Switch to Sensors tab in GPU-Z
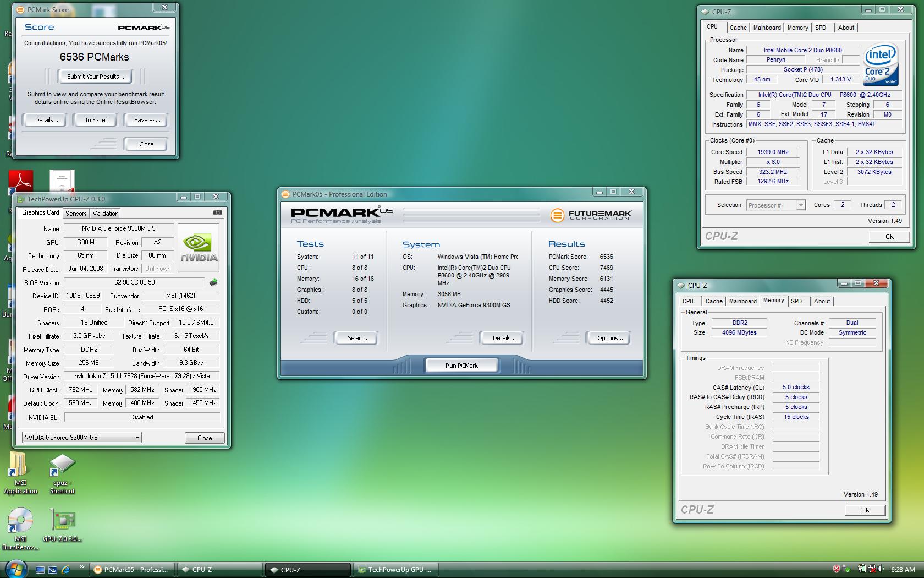Viewport: 924px width, 578px height. [x=76, y=214]
